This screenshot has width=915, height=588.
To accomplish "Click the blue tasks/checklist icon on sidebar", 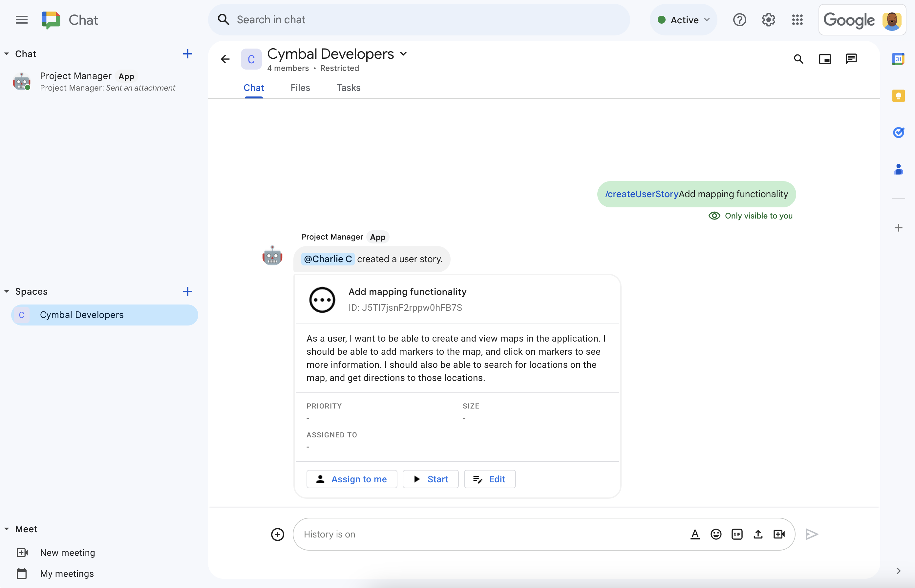I will 899,133.
